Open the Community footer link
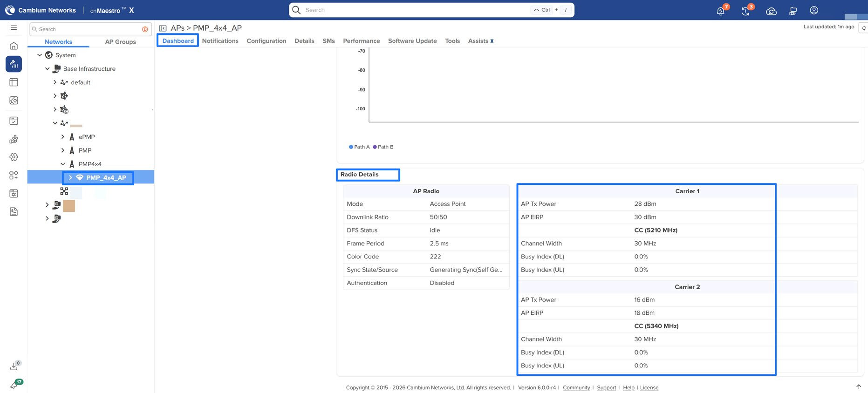This screenshot has height=393, width=868. click(x=576, y=388)
